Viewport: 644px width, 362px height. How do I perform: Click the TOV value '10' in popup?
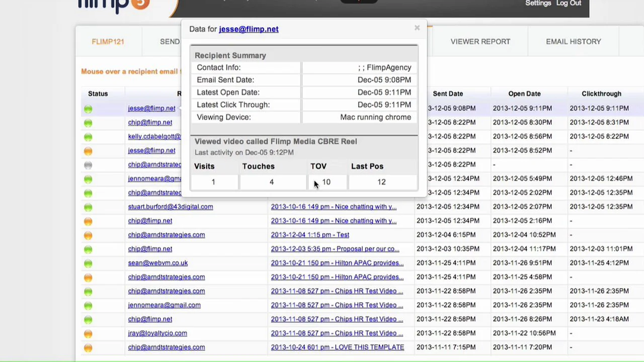point(326,182)
